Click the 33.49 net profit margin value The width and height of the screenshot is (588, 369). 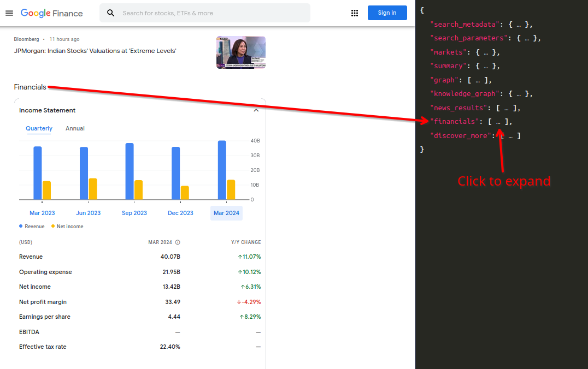click(173, 302)
